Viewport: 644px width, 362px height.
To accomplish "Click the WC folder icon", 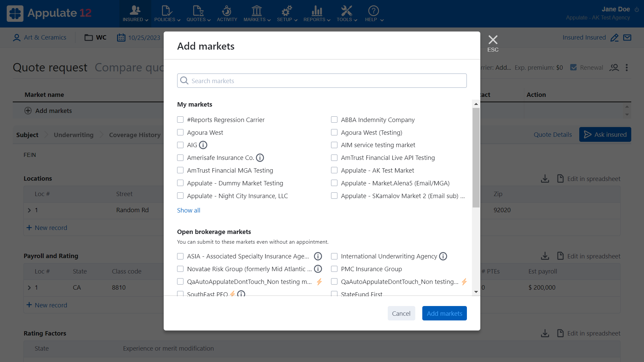I will [x=89, y=38].
